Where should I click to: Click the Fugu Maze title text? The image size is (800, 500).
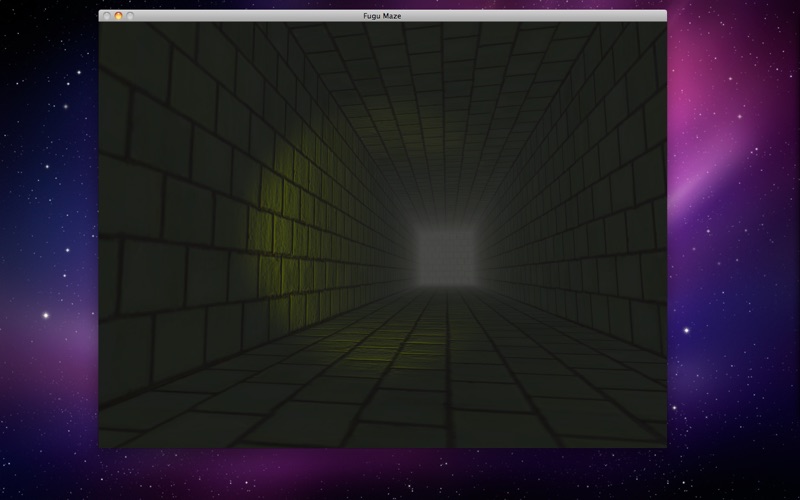click(x=382, y=16)
